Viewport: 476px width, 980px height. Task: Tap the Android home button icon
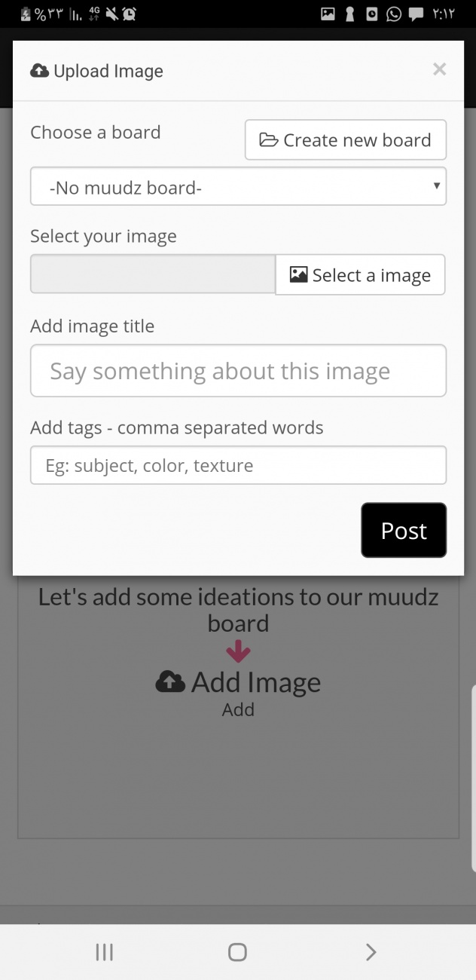click(x=237, y=952)
